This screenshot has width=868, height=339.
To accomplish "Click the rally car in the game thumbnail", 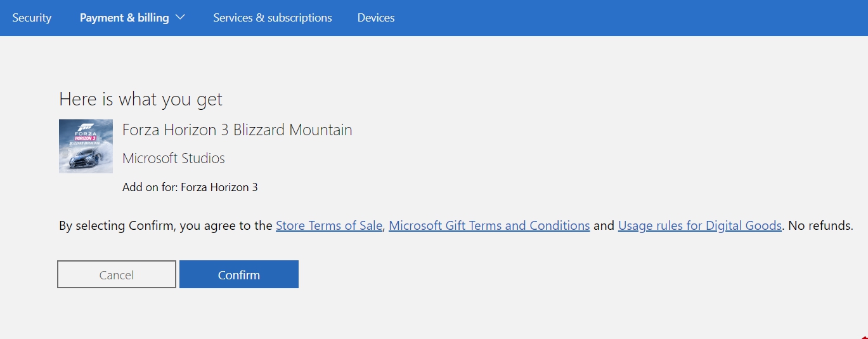I will pyautogui.click(x=83, y=159).
